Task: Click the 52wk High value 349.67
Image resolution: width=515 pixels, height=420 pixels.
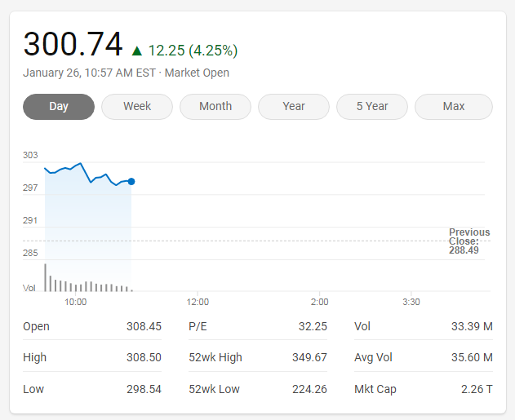Action: click(309, 357)
